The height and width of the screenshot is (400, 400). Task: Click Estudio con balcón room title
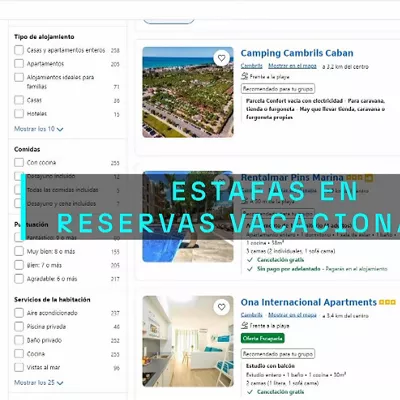pos(270,366)
